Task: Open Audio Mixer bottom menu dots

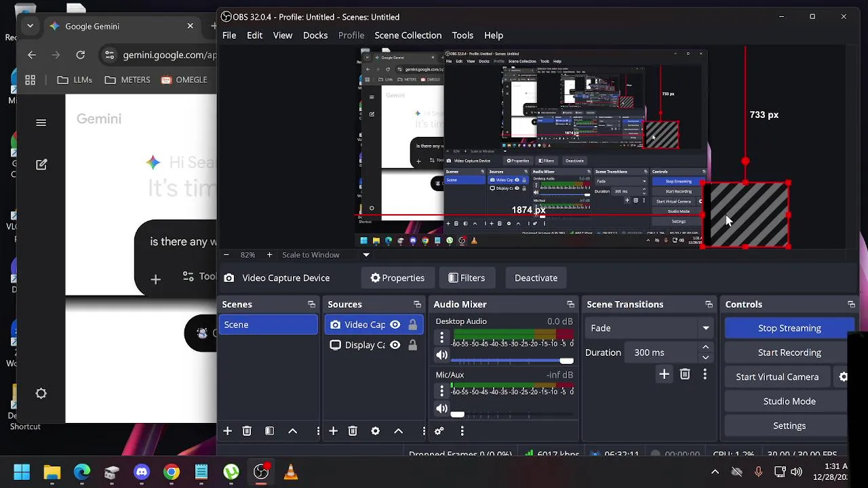Action: tap(462, 431)
